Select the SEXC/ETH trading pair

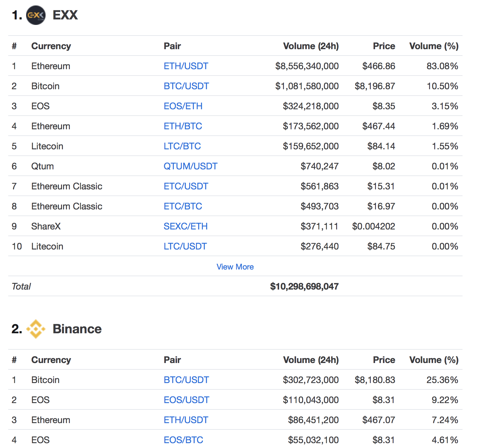pyautogui.click(x=186, y=226)
